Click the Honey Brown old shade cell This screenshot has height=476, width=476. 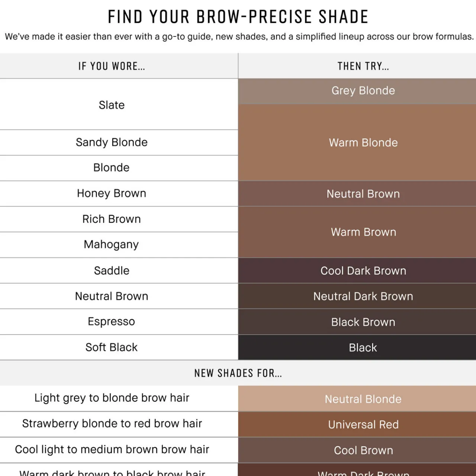[112, 193]
